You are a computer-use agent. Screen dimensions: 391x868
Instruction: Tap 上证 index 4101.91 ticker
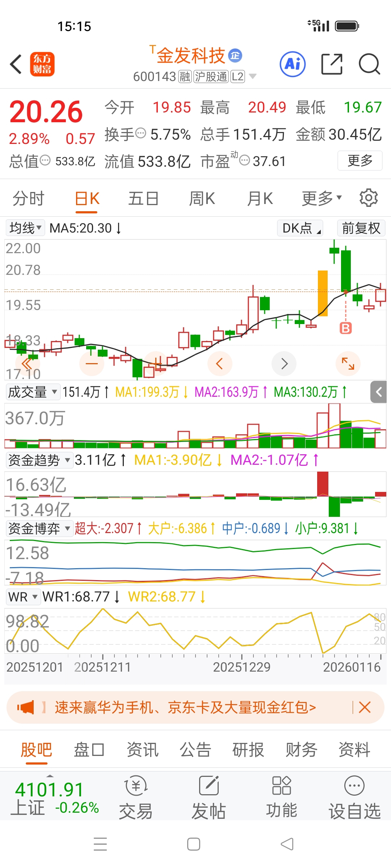[55, 798]
